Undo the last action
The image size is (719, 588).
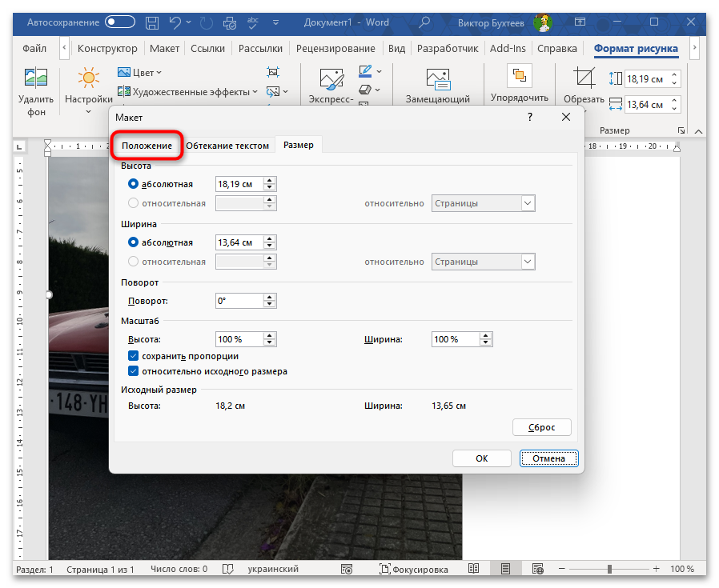[x=175, y=22]
